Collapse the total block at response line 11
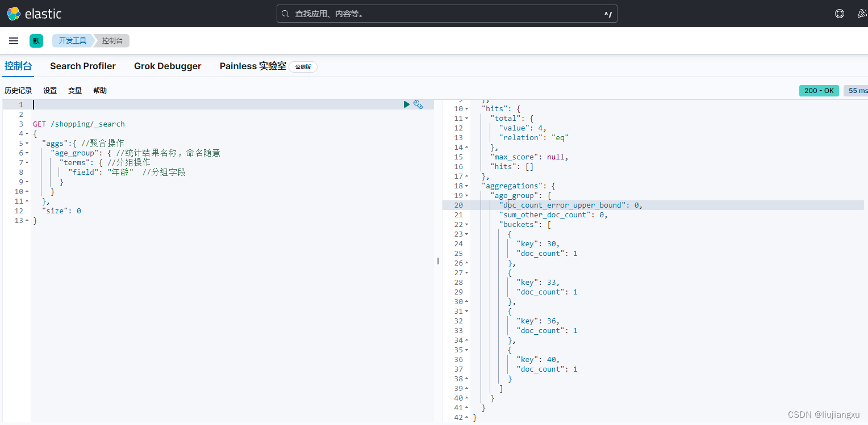Screen dimensions: 868x425 point(467,119)
